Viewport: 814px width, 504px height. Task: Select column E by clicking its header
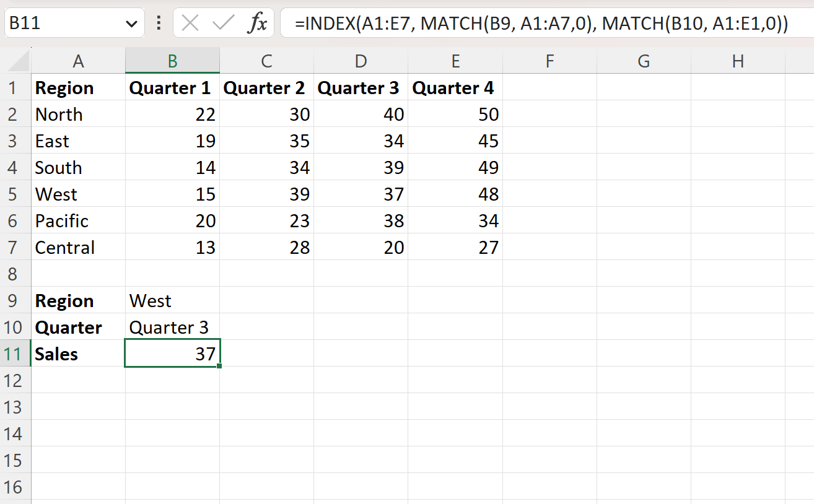[x=455, y=61]
